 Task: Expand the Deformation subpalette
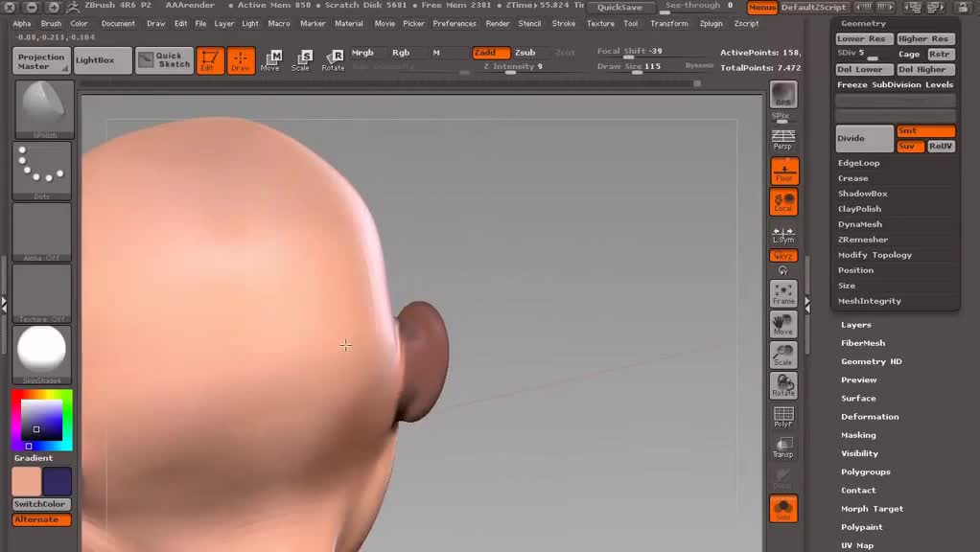870,417
